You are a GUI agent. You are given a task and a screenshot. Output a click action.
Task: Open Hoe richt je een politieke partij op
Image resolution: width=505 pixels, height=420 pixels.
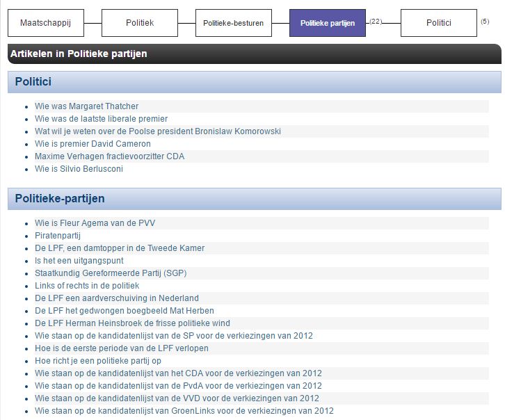point(97,361)
